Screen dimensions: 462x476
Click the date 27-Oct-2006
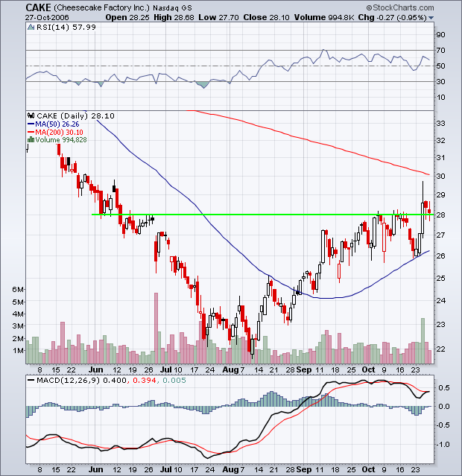tap(47, 18)
